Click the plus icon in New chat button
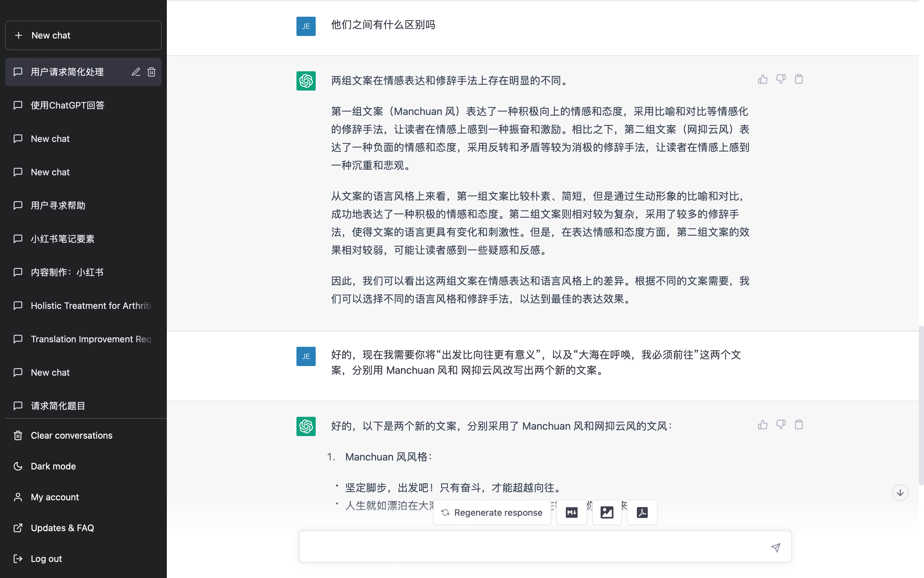 coord(18,35)
